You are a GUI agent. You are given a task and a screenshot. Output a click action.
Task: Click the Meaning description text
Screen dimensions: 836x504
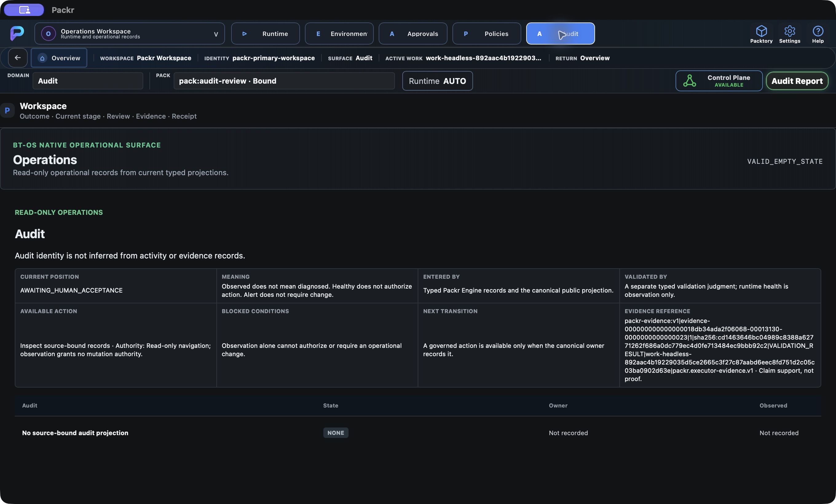pyautogui.click(x=317, y=290)
